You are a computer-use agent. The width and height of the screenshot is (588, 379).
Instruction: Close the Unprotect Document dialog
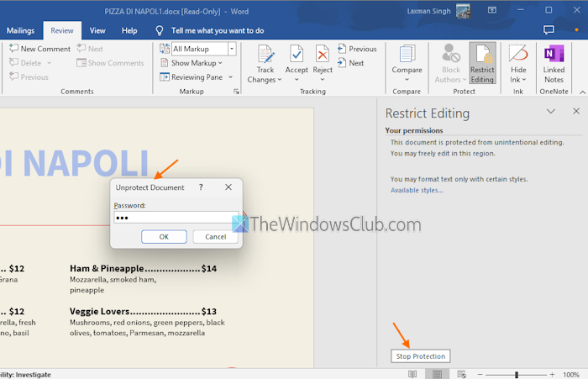[228, 187]
